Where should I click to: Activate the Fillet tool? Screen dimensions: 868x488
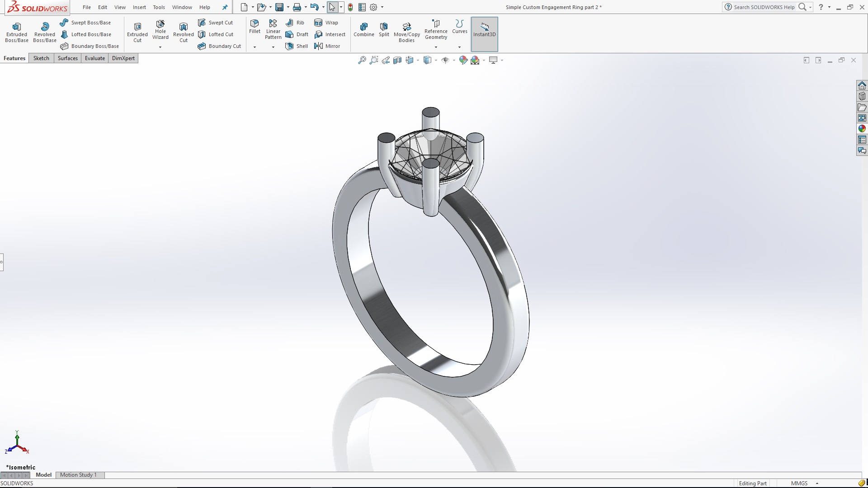point(255,28)
